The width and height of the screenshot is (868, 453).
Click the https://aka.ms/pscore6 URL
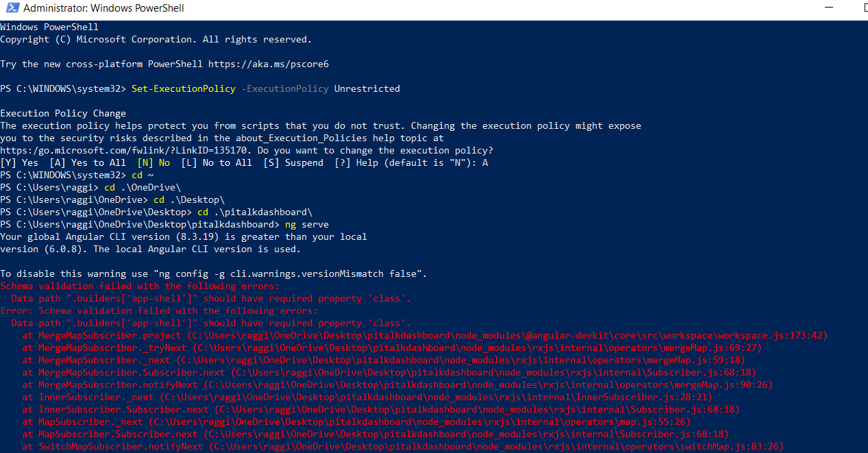[x=269, y=64]
